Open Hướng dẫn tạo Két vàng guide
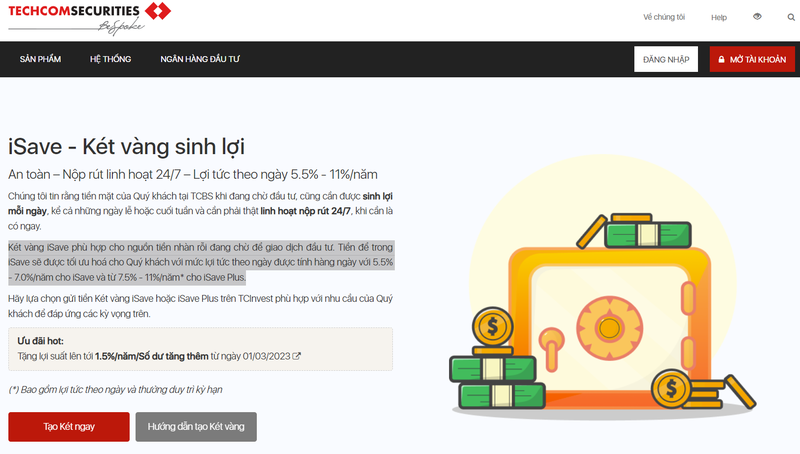This screenshot has height=454, width=800. 196,427
